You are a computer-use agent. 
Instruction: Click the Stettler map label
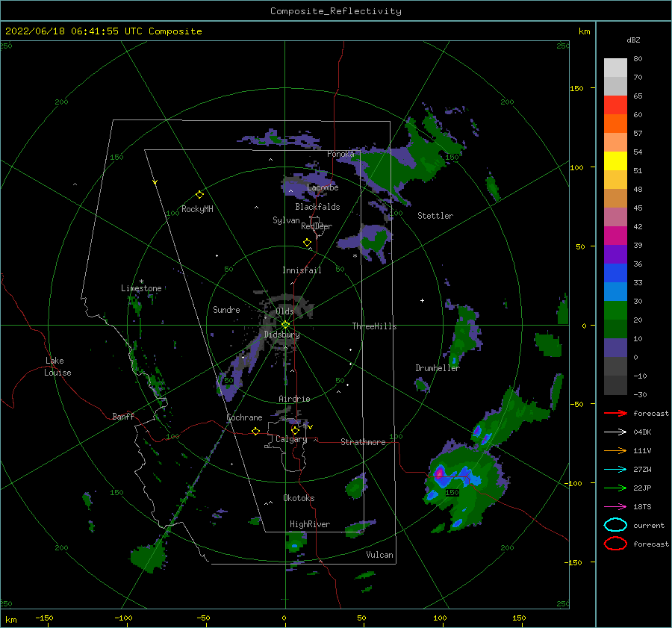coord(435,216)
